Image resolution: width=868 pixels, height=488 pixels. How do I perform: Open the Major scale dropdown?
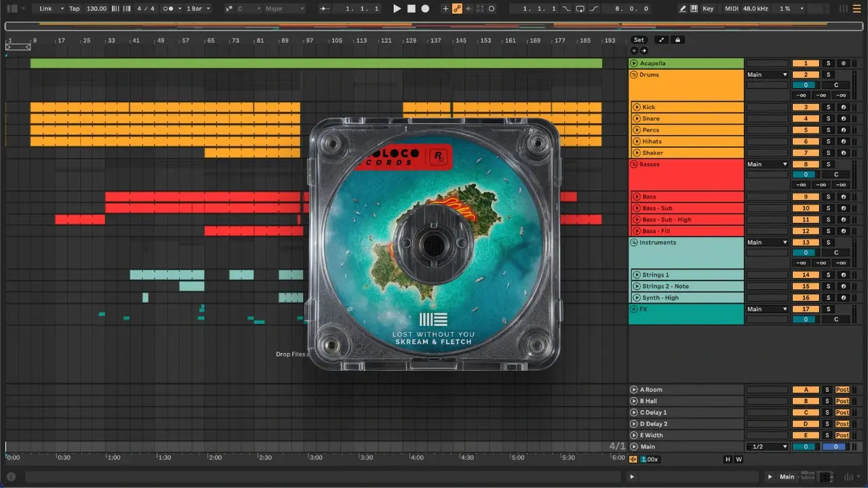point(285,9)
